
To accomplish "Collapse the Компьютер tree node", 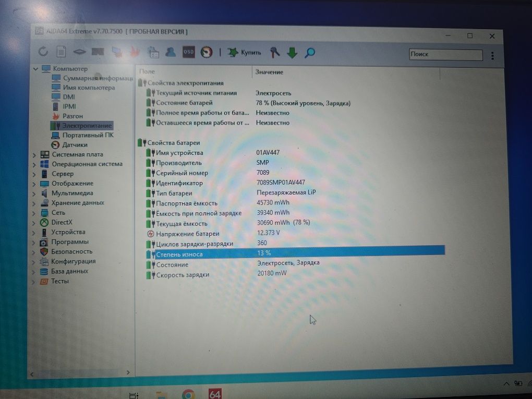I will (35, 69).
